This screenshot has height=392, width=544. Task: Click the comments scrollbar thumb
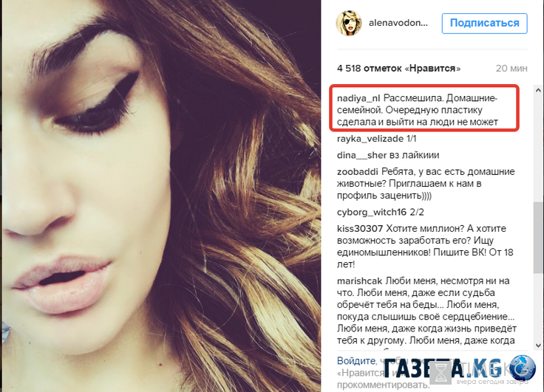coord(538,238)
